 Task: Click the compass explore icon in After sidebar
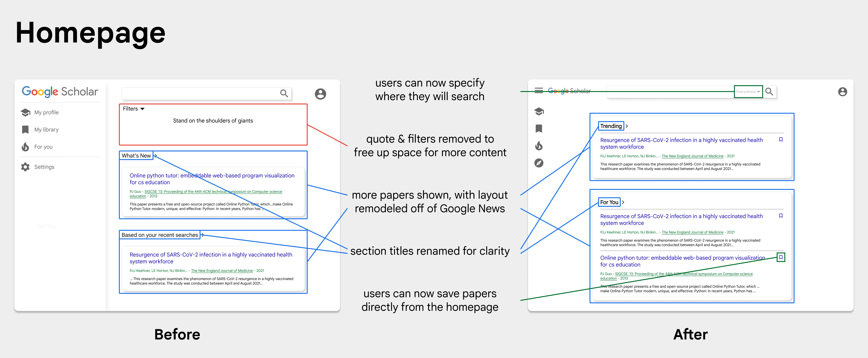pos(539,163)
